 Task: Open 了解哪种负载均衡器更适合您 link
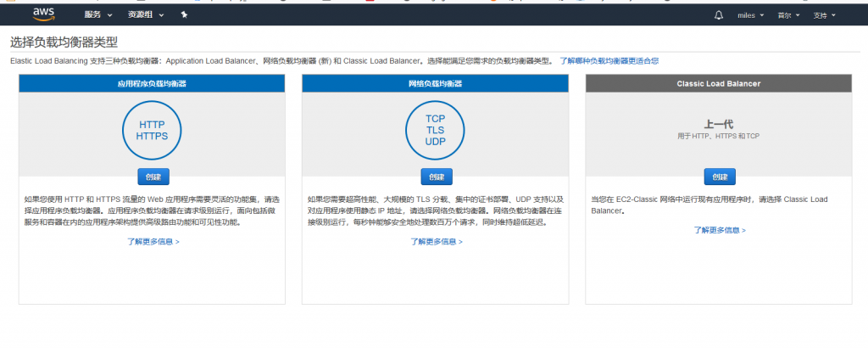[x=609, y=60]
